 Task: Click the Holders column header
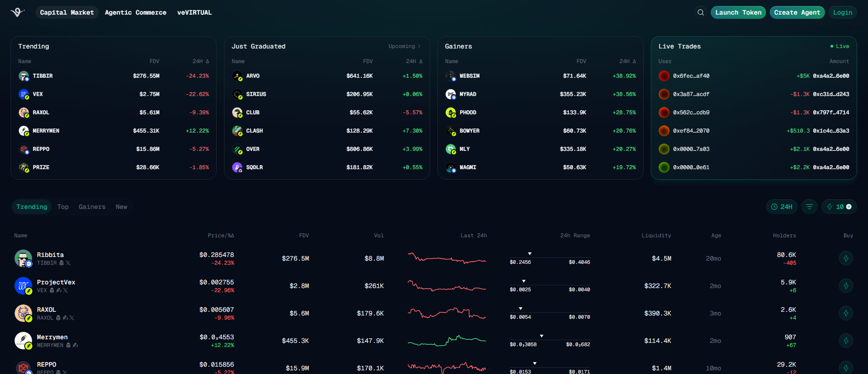click(784, 235)
